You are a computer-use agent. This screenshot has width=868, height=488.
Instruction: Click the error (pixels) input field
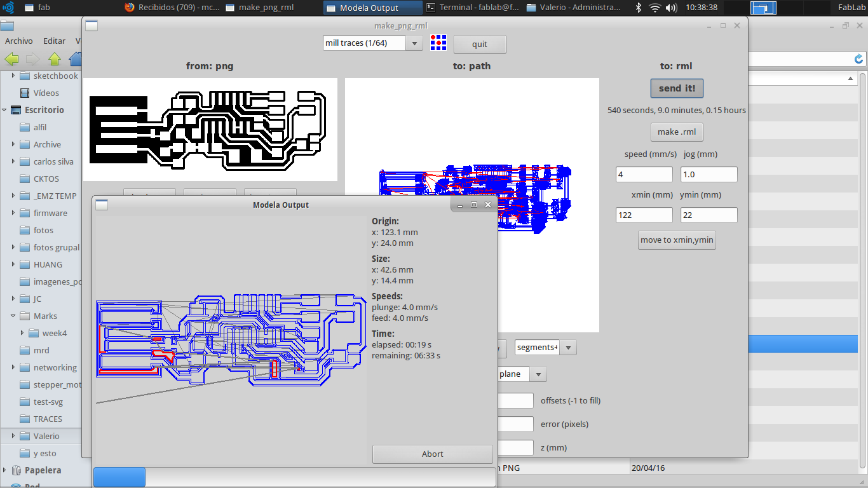515,424
